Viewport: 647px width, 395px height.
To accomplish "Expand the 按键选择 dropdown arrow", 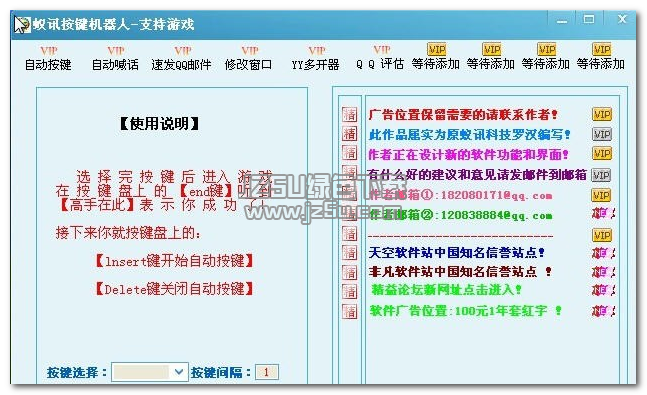I will pyautogui.click(x=179, y=372).
